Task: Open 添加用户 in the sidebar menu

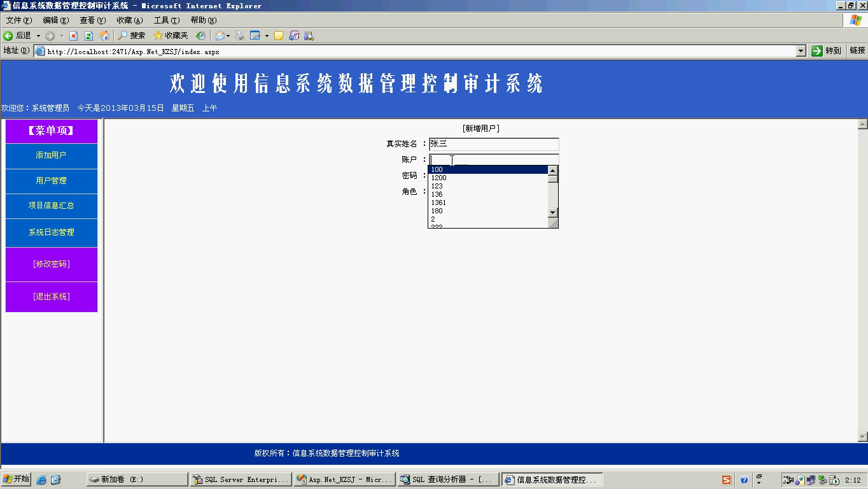Action: (52, 155)
